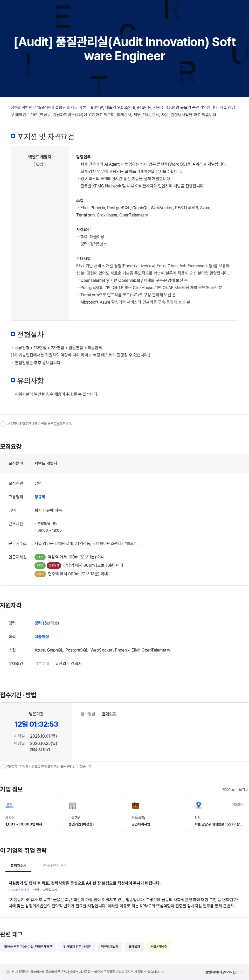Select 백엔드개발자 tag
249x980 pixels.
(x=110, y=947)
